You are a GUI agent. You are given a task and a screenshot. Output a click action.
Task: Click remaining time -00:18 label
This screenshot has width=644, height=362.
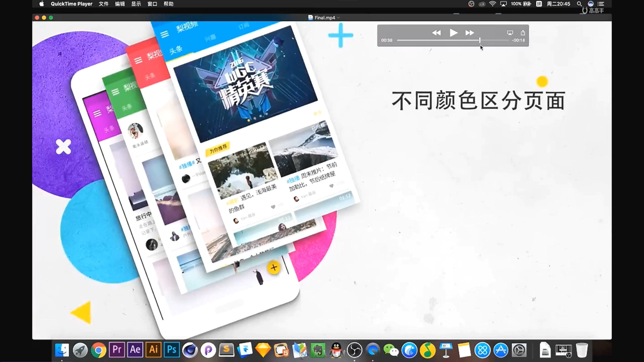coord(518,40)
